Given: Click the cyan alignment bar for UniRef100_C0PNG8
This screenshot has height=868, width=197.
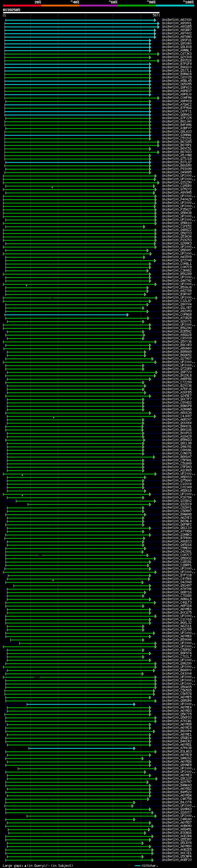Looking at the screenshot, I should pyautogui.click(x=67, y=315).
